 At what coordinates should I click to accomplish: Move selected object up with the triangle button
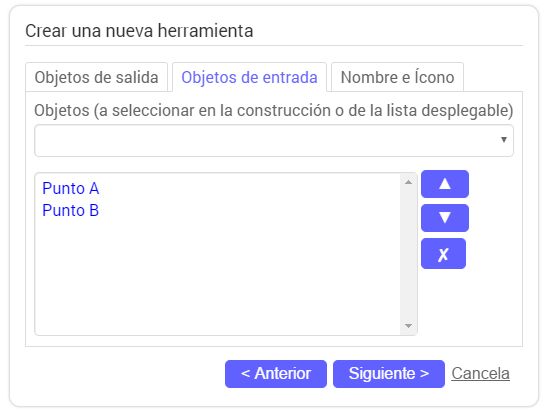point(445,184)
